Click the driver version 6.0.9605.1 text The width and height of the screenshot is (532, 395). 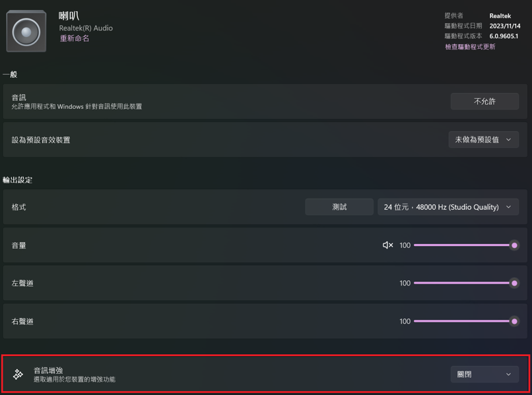[504, 36]
